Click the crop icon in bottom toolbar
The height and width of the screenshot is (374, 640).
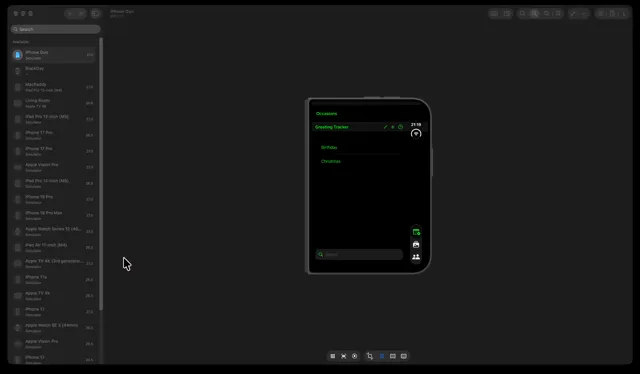click(x=370, y=356)
